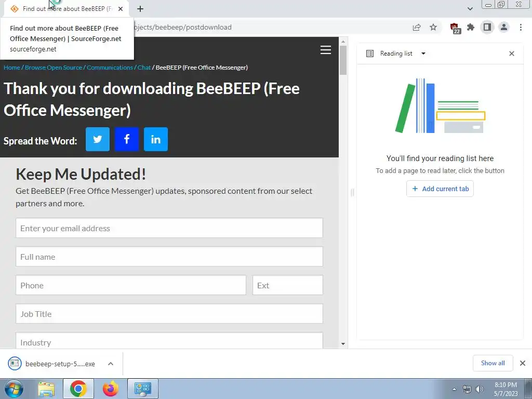532x399 pixels.
Task: Click the page scroll up arrow
Action: coord(343,42)
